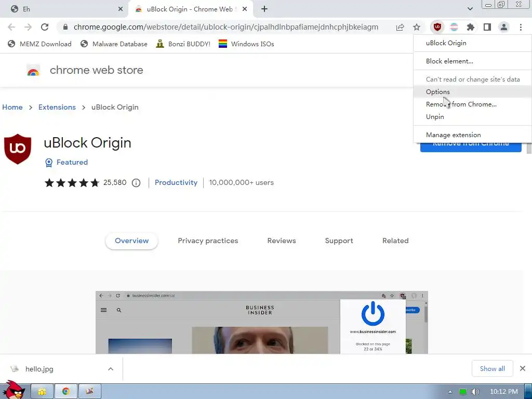This screenshot has height=399, width=532.
Task: Click the striped flag extension icon
Action: coord(454,27)
